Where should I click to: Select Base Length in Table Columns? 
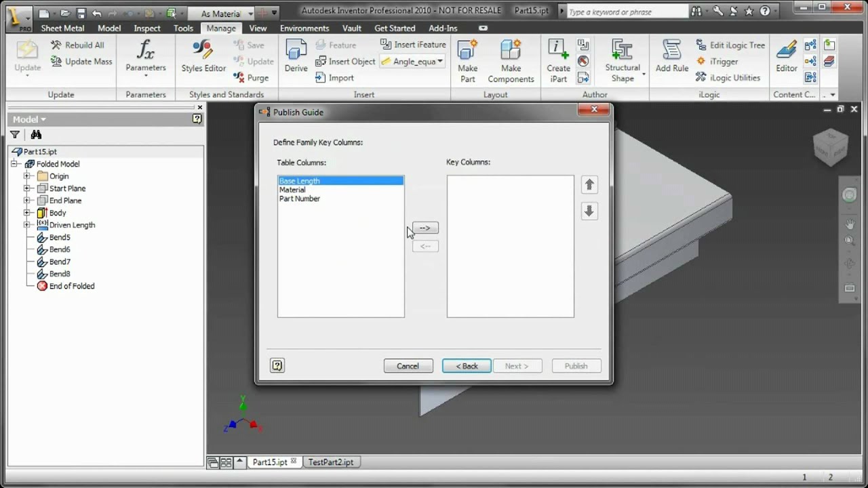(340, 181)
